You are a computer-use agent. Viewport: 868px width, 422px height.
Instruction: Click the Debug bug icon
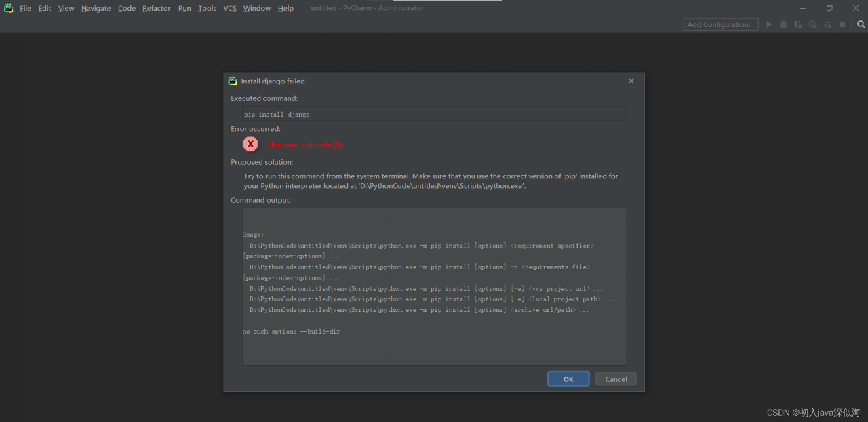[783, 24]
